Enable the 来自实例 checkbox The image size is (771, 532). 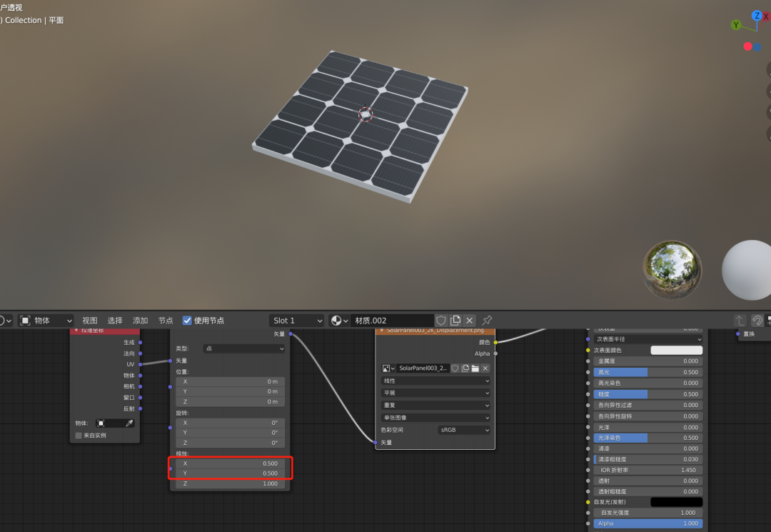click(79, 436)
